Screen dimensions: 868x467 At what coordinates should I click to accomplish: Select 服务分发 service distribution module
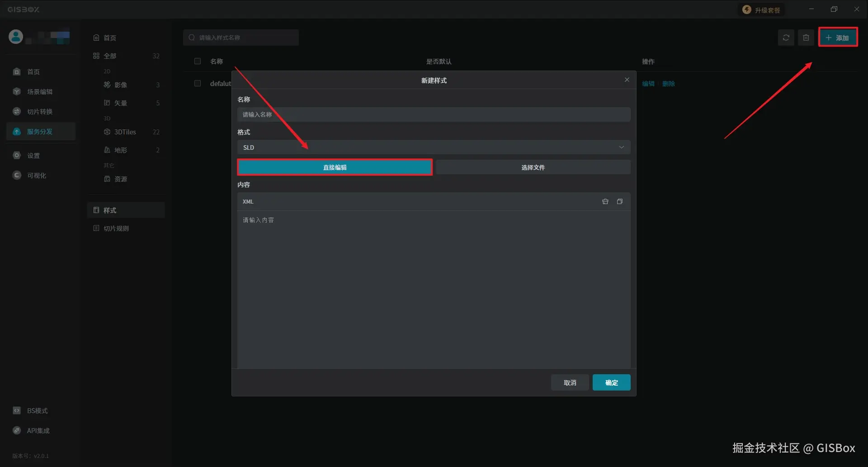pyautogui.click(x=41, y=131)
